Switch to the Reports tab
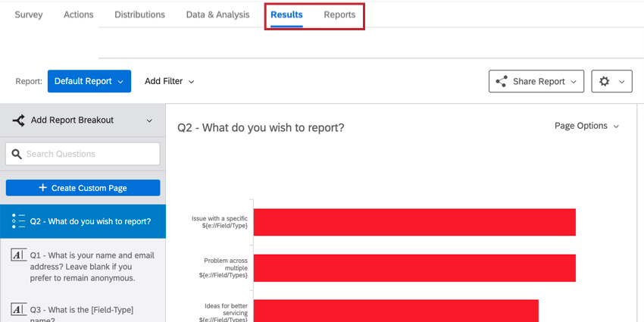The height and width of the screenshot is (322, 644). coord(339,14)
